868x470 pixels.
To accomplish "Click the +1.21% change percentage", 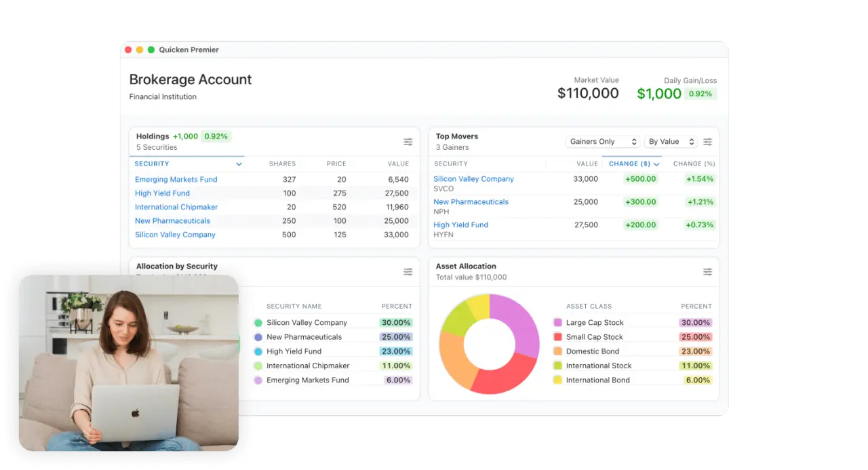I will (x=700, y=202).
